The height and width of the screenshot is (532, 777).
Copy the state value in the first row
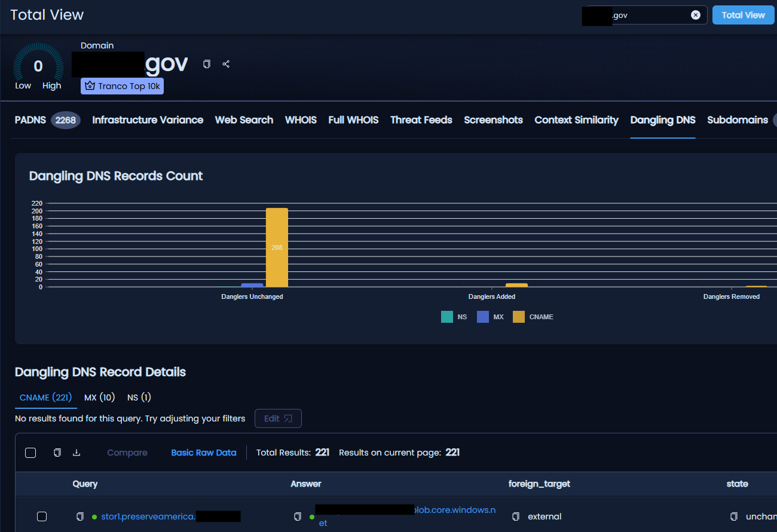tap(734, 516)
